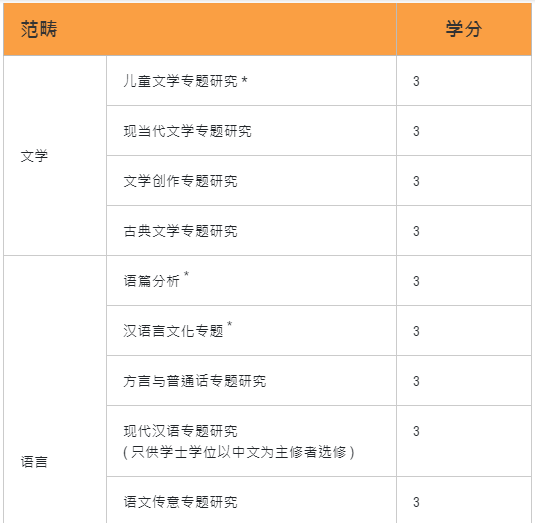Click the credit value for 方言与普通话专题研究
This screenshot has width=535, height=523.
point(416,381)
